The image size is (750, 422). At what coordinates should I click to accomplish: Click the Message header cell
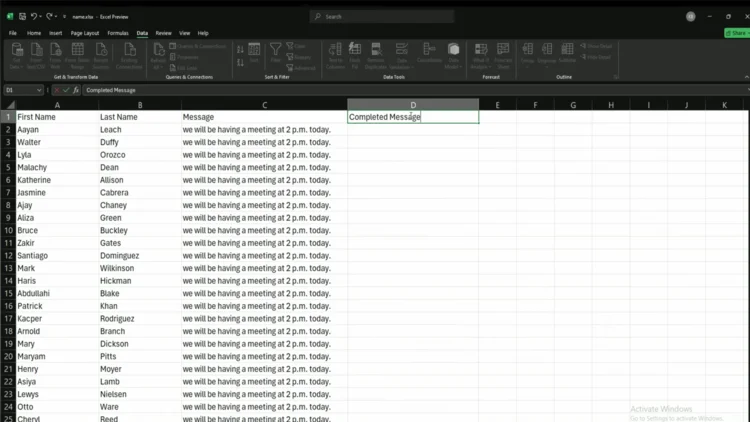[x=265, y=117]
